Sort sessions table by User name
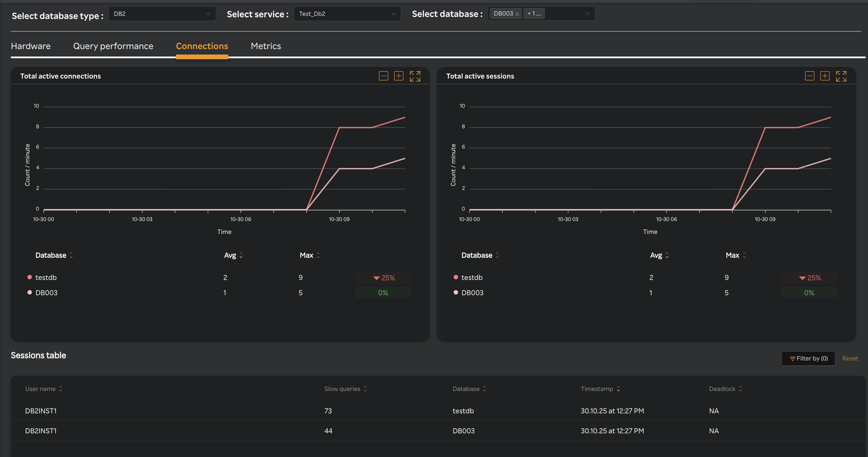The image size is (868, 457). (61, 389)
